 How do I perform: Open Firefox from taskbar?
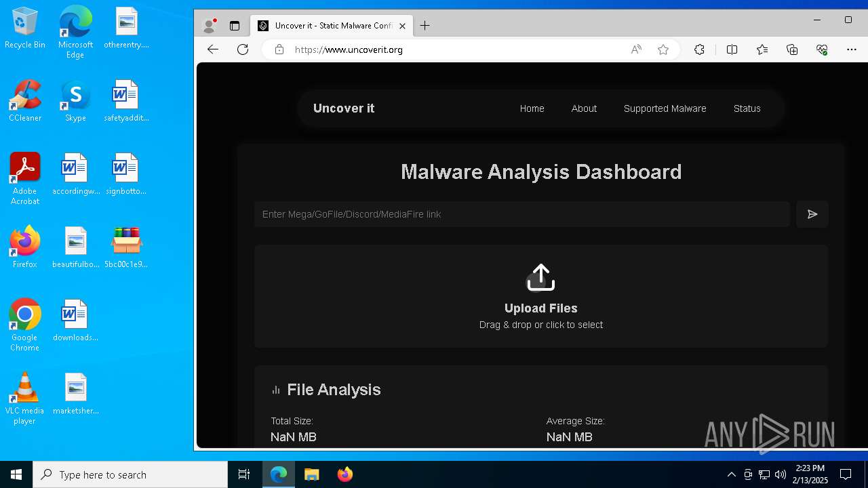pos(344,474)
